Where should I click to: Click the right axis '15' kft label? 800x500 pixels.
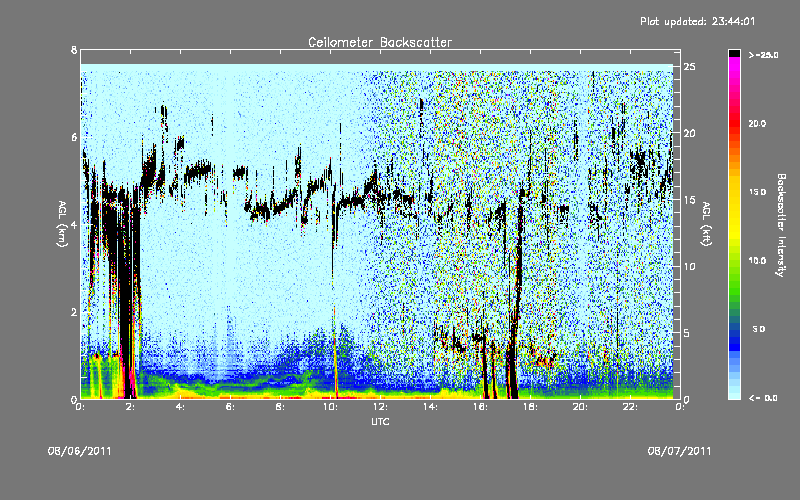tap(689, 200)
